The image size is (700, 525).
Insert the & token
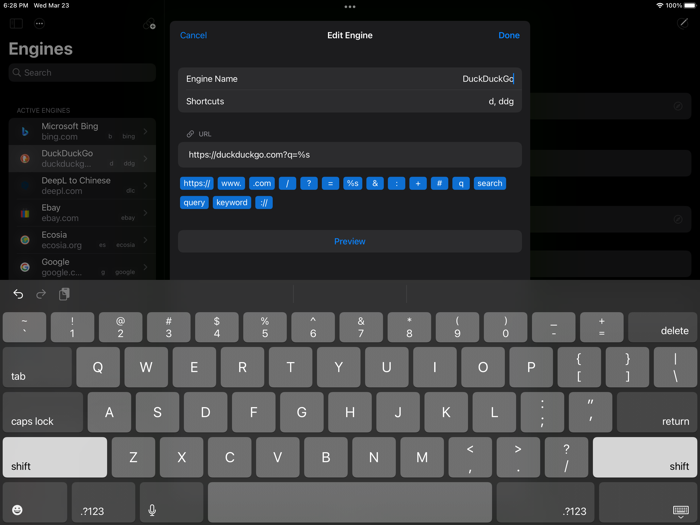375,183
